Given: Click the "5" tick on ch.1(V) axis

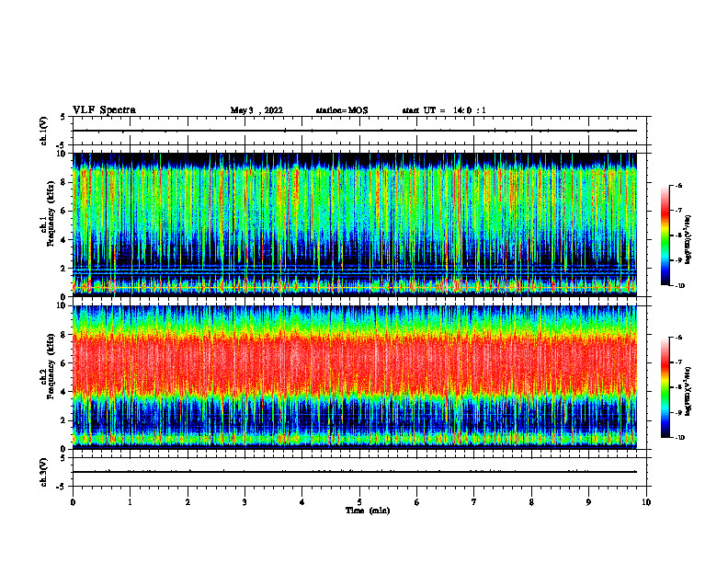Looking at the screenshot, I should click(x=63, y=117).
